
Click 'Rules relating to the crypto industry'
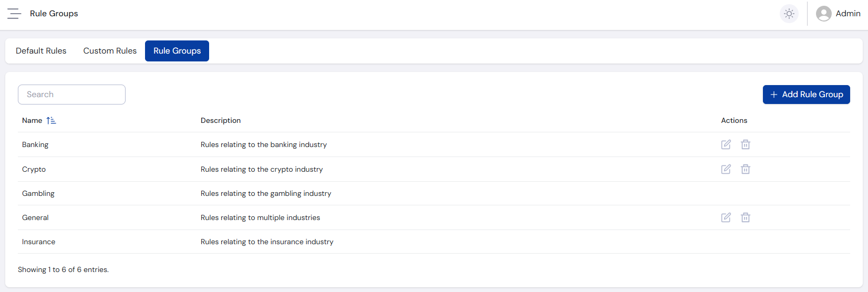[x=262, y=169]
